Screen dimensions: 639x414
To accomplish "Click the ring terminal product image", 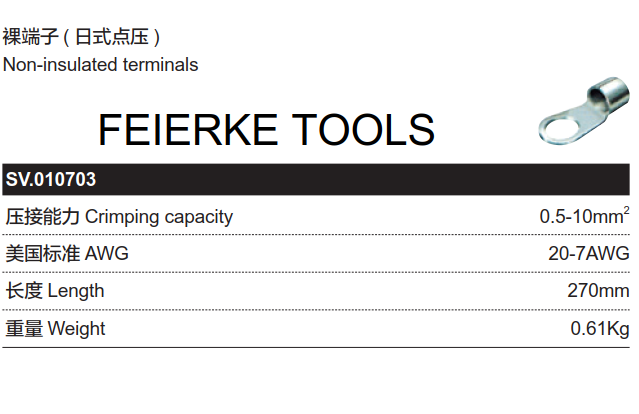I will pyautogui.click(x=584, y=110).
